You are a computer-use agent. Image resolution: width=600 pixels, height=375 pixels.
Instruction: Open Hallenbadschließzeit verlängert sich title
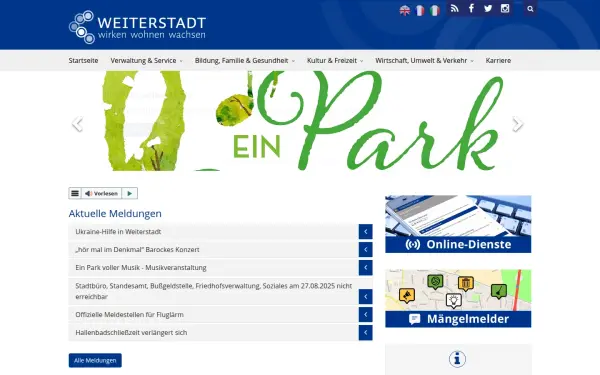point(131,333)
